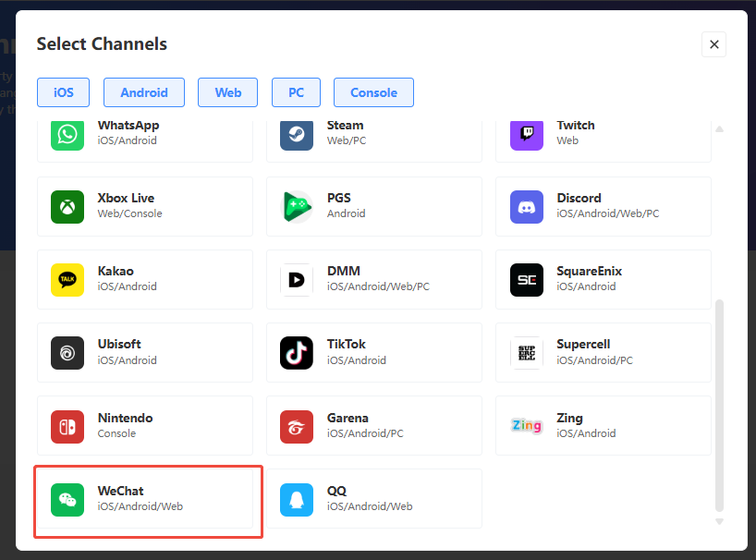Click the Discord logo icon
756x560 pixels.
pyautogui.click(x=526, y=206)
